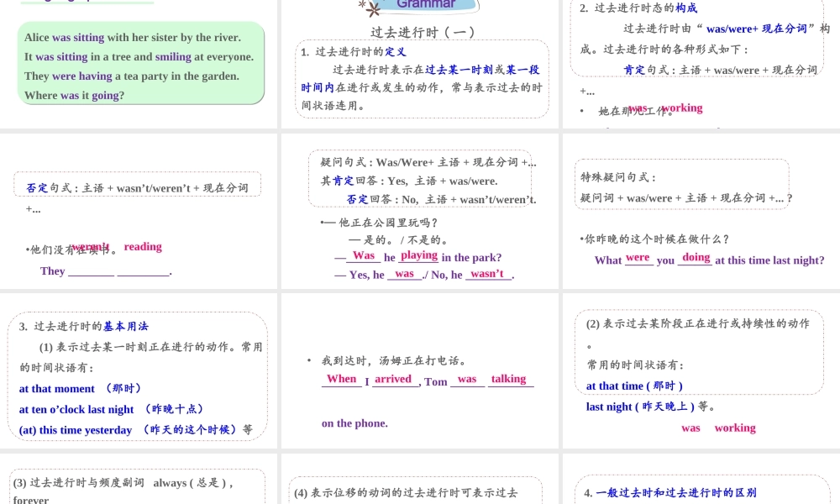Click the word 'They' before the blanks
The height and width of the screenshot is (504, 840).
pos(52,271)
